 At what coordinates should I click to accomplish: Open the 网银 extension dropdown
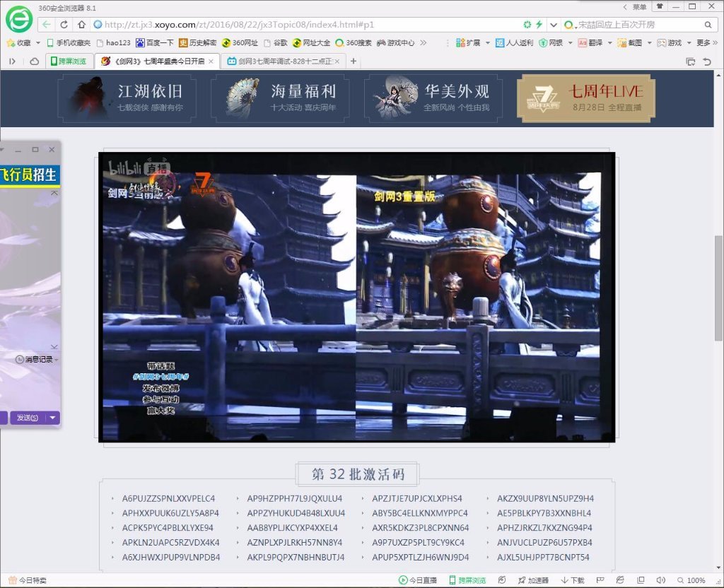[x=570, y=43]
